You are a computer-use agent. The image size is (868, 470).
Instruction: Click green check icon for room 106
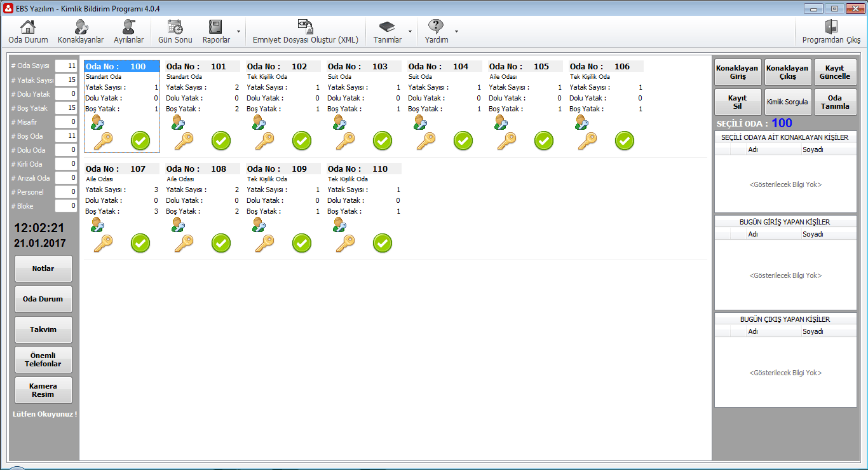pos(625,141)
